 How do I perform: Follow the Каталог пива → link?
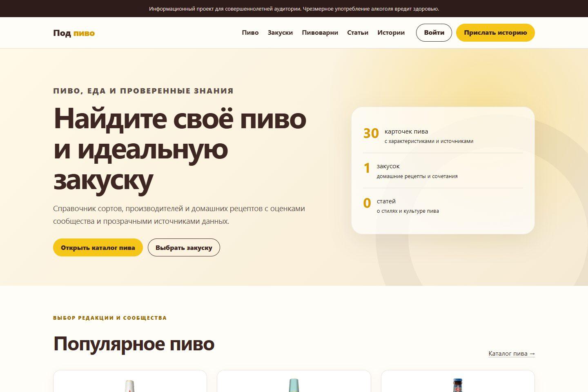512,354
